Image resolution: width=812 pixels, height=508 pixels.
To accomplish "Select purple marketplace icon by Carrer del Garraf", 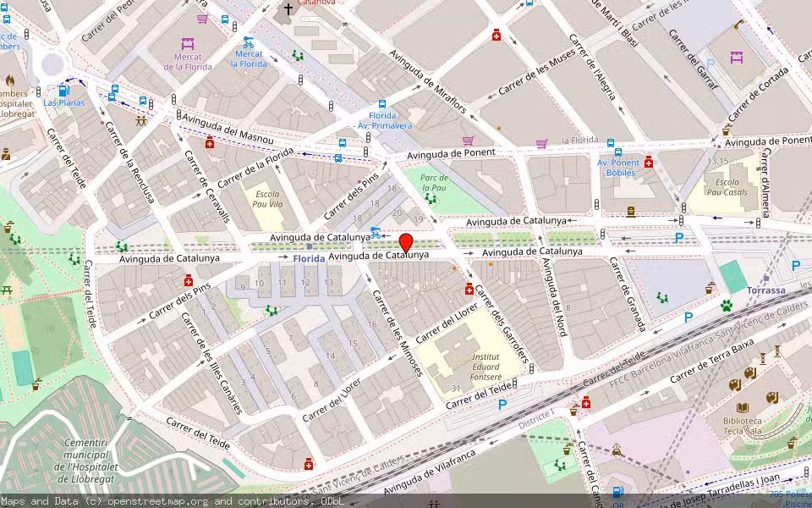I will click(x=737, y=57).
